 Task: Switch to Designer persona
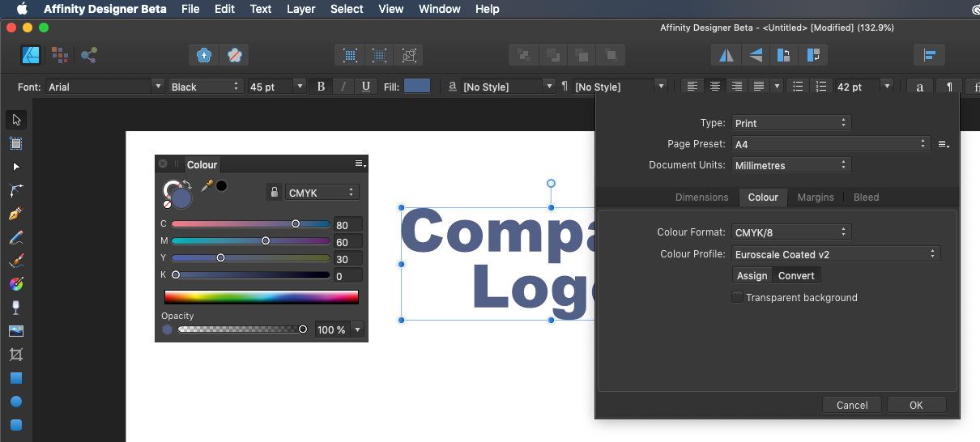tap(32, 55)
